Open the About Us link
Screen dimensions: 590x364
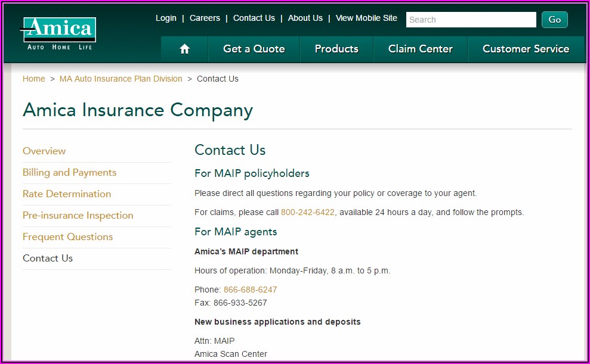(305, 18)
